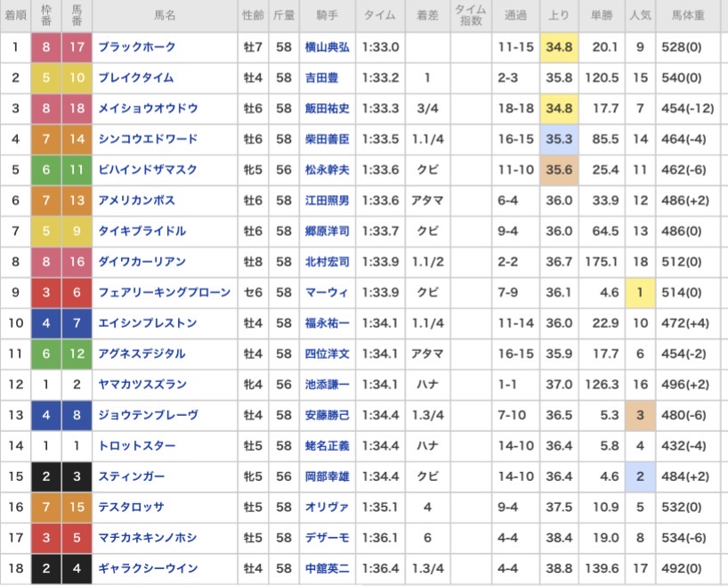Click the 騎手 column header
Screen dimensions: 728x586
[x=327, y=16]
